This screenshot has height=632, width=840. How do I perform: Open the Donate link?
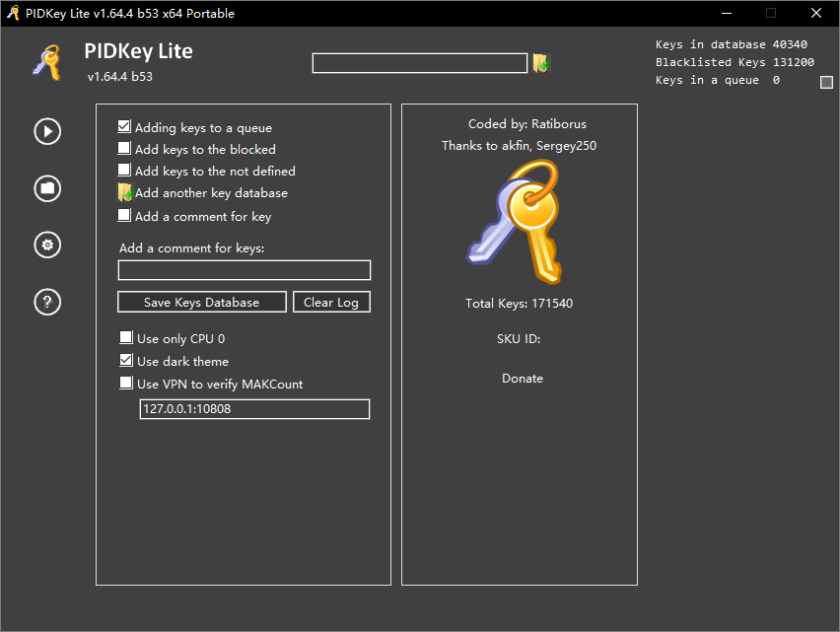point(523,378)
